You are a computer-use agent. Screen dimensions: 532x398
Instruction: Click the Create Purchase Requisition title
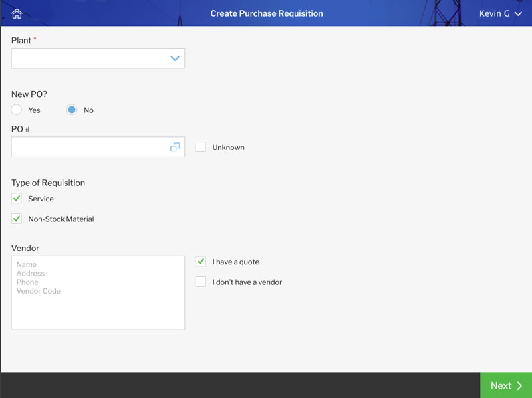[267, 13]
